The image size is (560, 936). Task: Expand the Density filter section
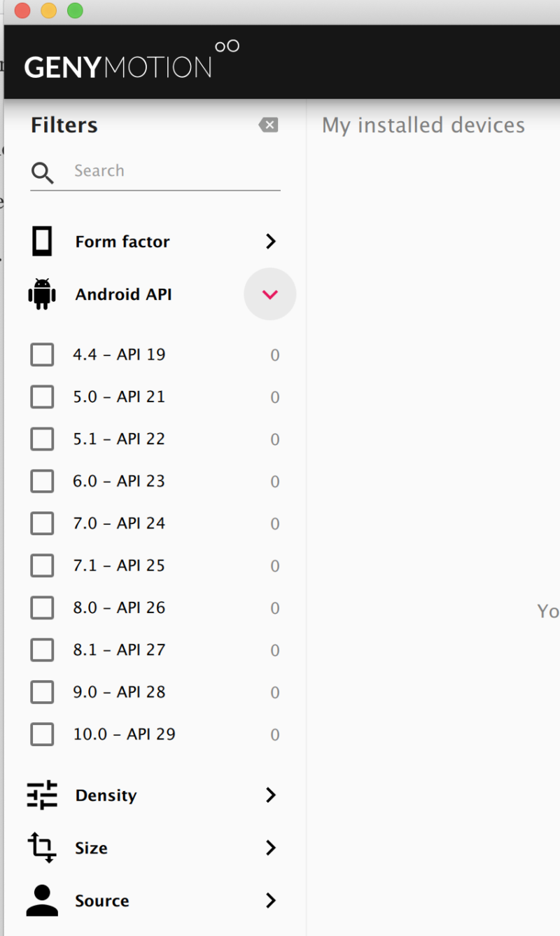point(270,795)
